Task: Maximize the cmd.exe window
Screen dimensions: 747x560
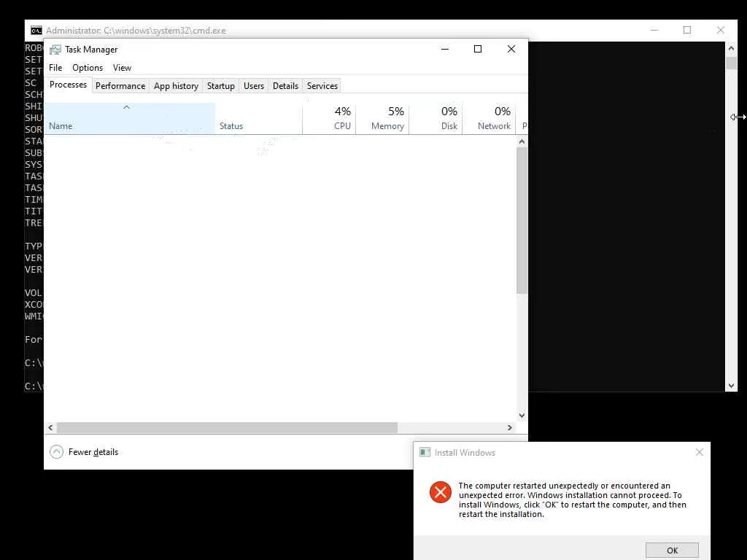Action: click(687, 30)
